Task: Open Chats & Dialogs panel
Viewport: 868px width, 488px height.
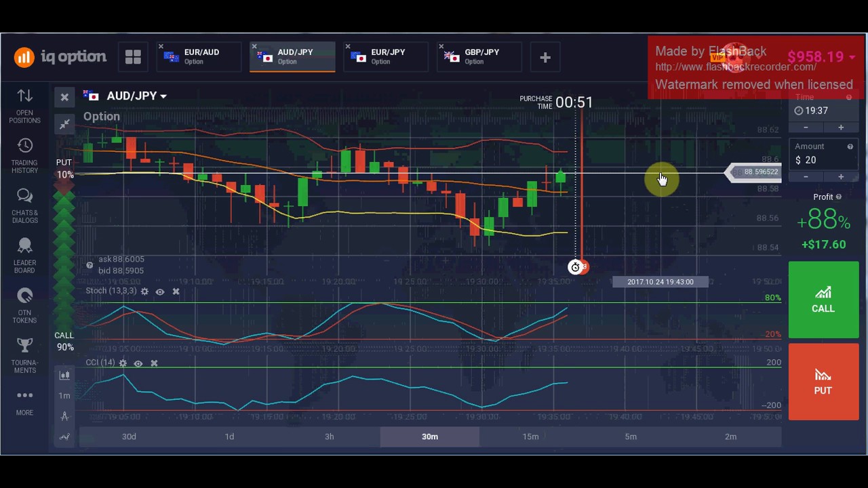Action: (x=24, y=205)
